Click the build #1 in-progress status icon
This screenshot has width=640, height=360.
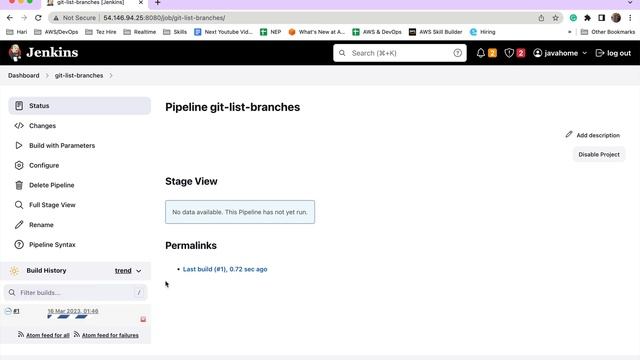click(8, 311)
